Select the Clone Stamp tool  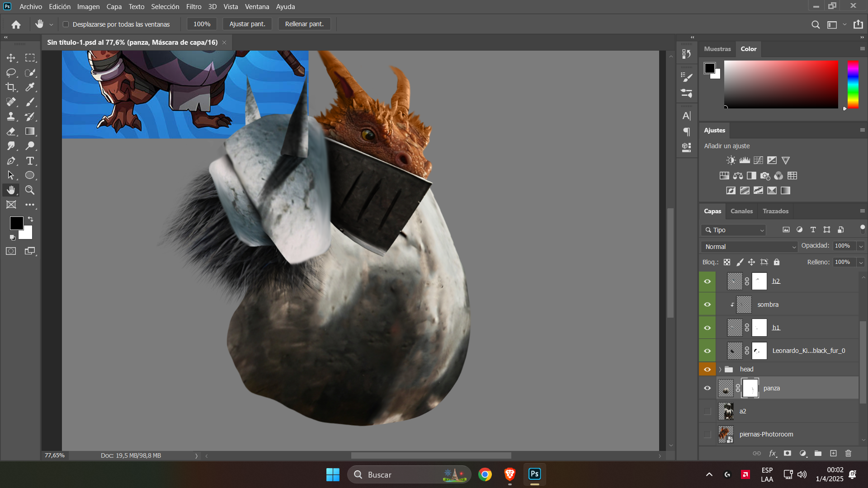point(11,117)
